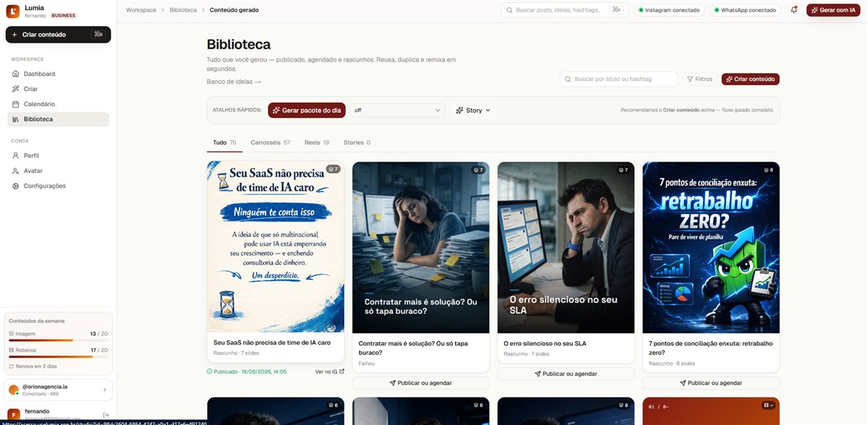Open Criar in the workspace sidebar
The image size is (868, 425).
(58, 89)
